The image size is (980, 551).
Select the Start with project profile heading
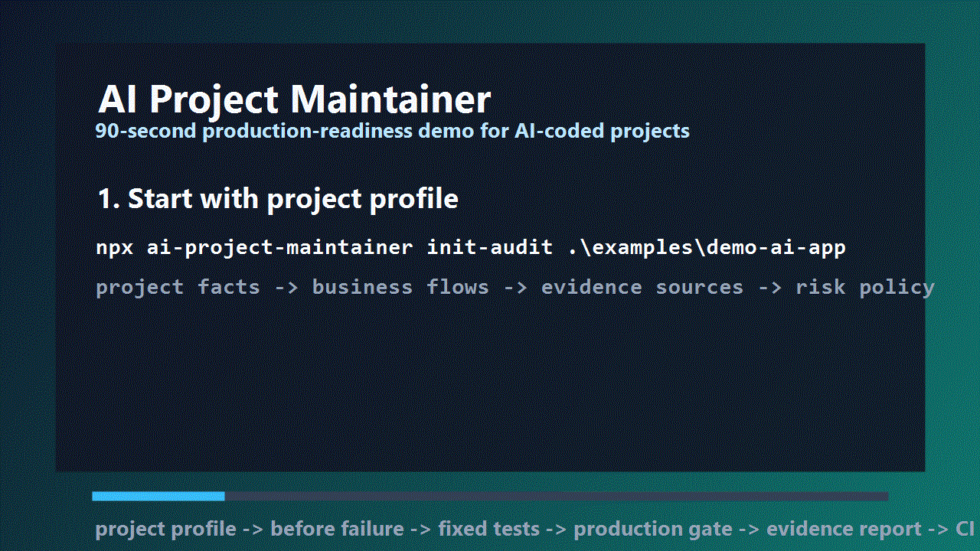[278, 199]
